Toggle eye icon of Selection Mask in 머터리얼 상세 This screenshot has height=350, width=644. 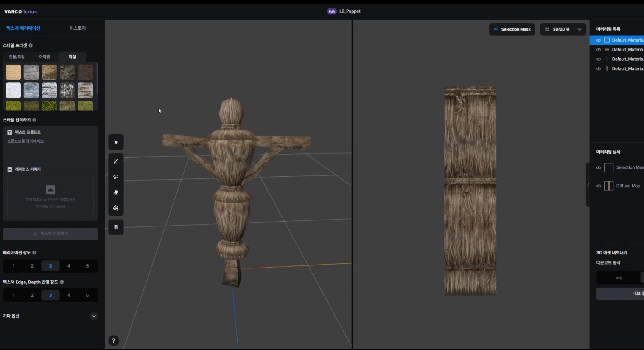[599, 167]
